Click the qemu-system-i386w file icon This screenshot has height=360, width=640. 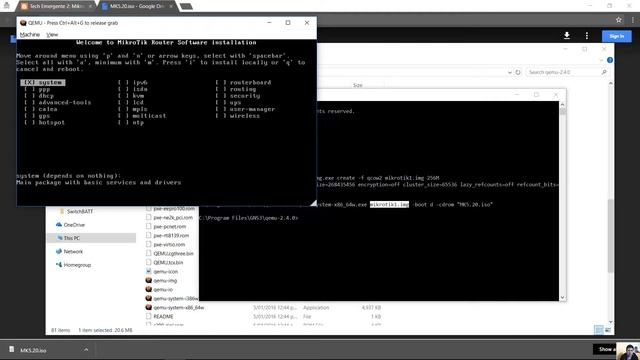(x=149, y=298)
